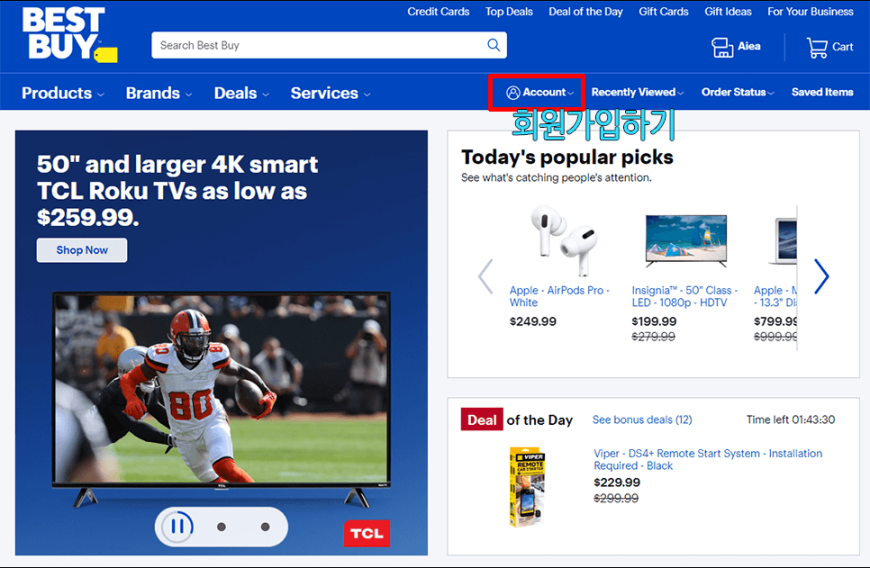Click the $249.99 AirPods price
Viewport: 870px width, 568px height.
[x=533, y=322]
